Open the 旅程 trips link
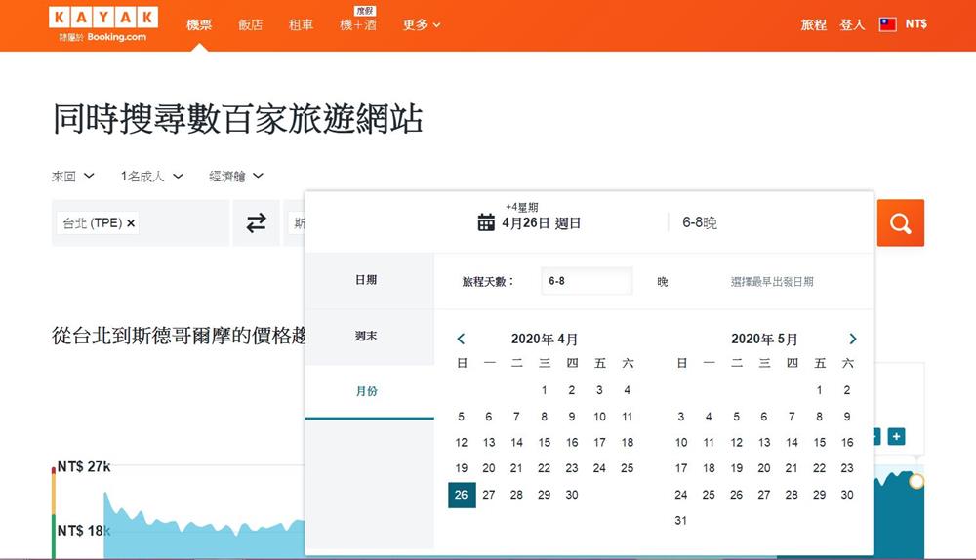Image resolution: width=976 pixels, height=560 pixels. coord(813,24)
